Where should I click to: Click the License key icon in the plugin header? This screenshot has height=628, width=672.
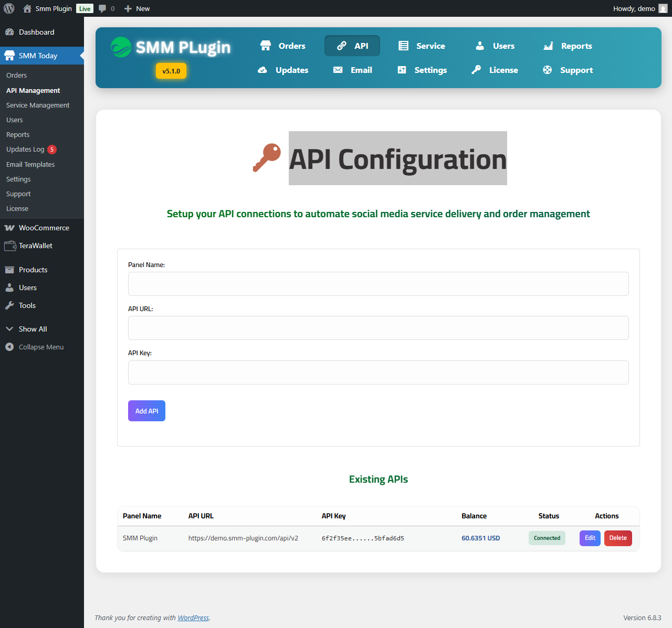pyautogui.click(x=476, y=70)
